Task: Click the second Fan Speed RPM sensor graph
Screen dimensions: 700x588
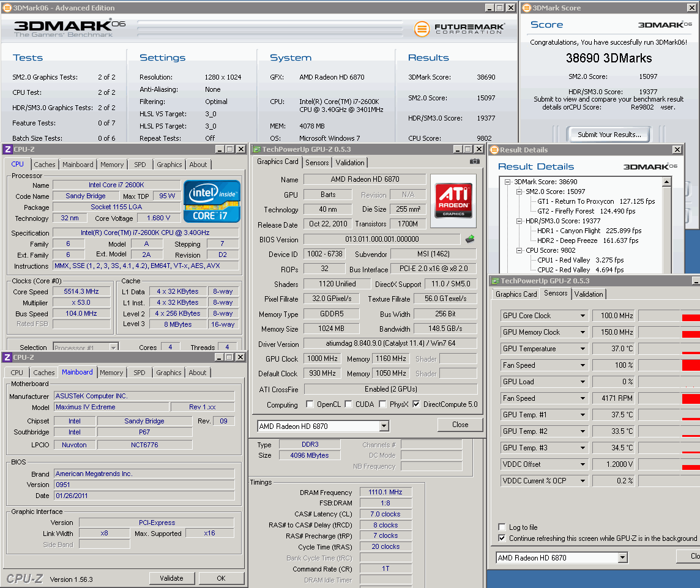Action: 669,398
